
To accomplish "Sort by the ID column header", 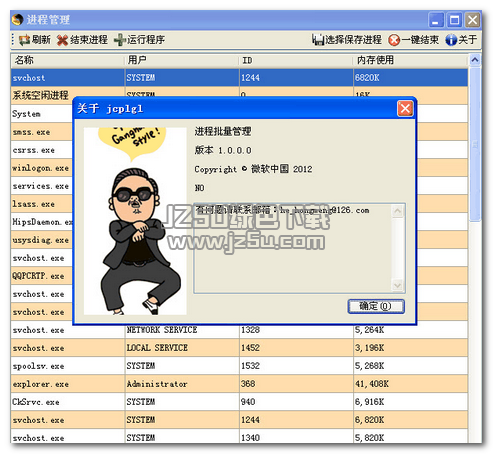I will [296, 60].
